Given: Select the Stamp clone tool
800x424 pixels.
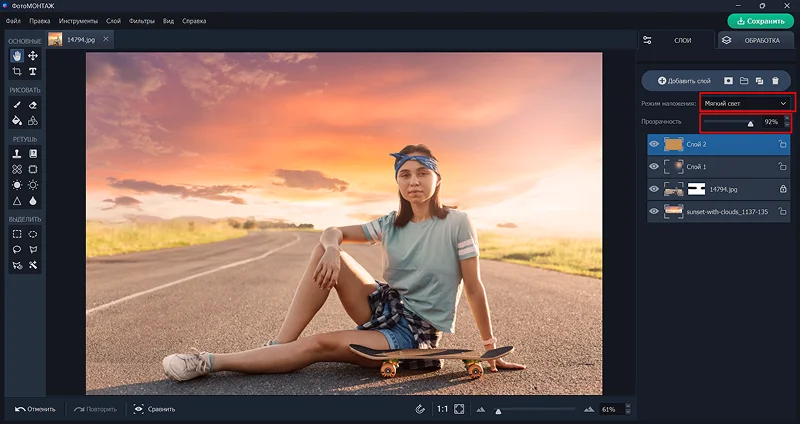Looking at the screenshot, I should pyautogui.click(x=17, y=154).
